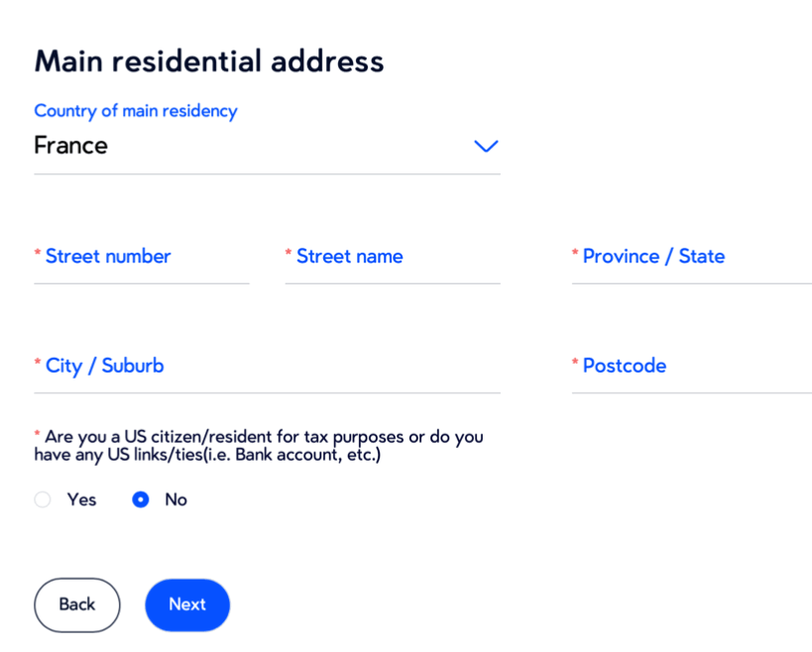Click the red asterisk before Street name
This screenshot has width=812, height=652.
289,255
